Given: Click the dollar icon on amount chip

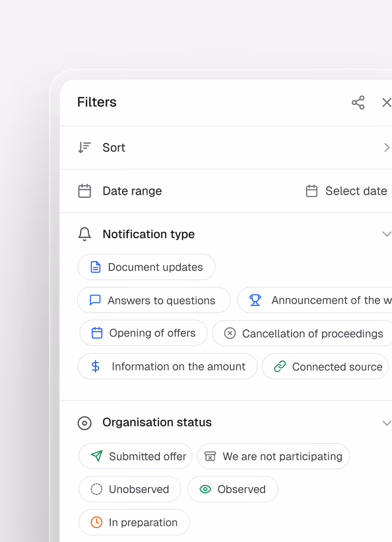Looking at the screenshot, I should (96, 367).
